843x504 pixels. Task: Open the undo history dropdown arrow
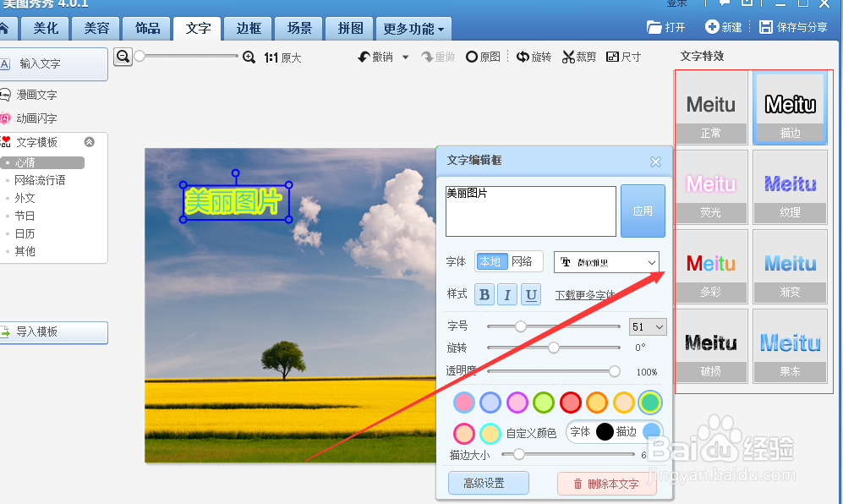405,57
